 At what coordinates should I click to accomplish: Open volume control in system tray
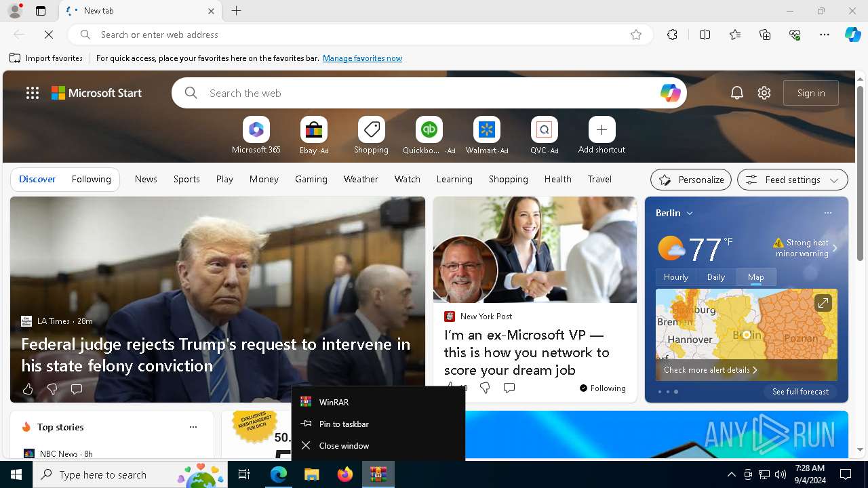(781, 474)
